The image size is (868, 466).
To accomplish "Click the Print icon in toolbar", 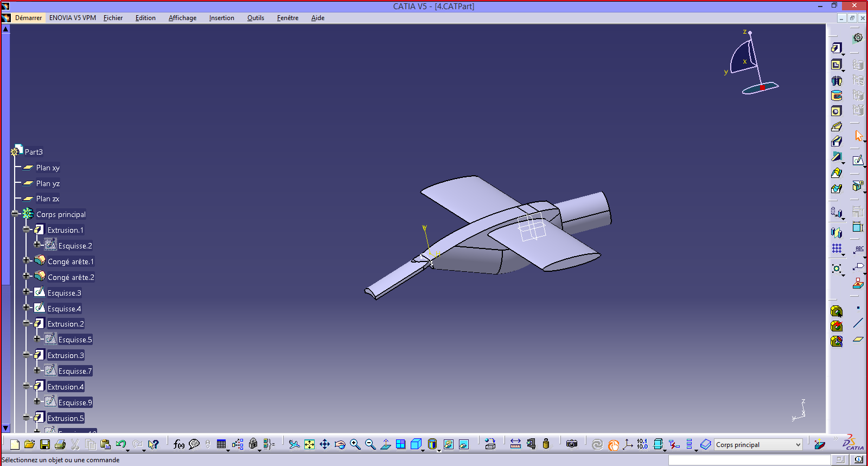I will point(60,444).
